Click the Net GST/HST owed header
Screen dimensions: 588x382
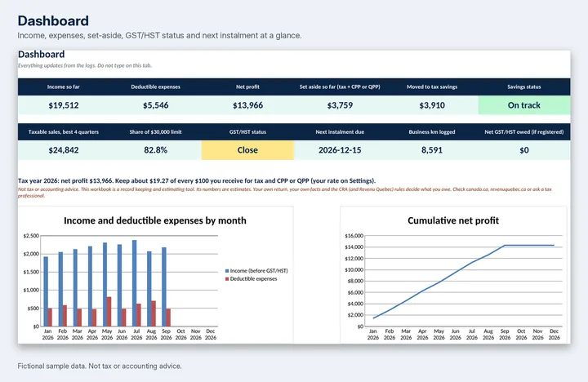point(524,132)
